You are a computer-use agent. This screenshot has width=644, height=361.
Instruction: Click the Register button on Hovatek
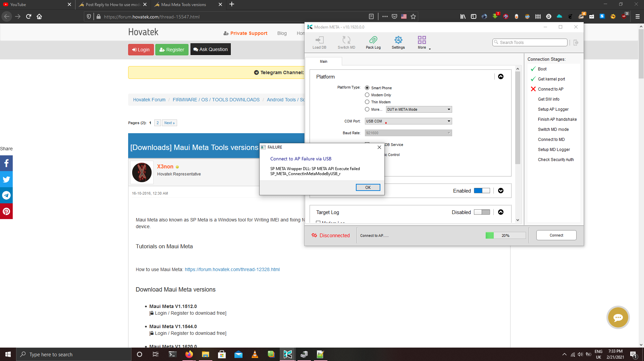point(172,50)
